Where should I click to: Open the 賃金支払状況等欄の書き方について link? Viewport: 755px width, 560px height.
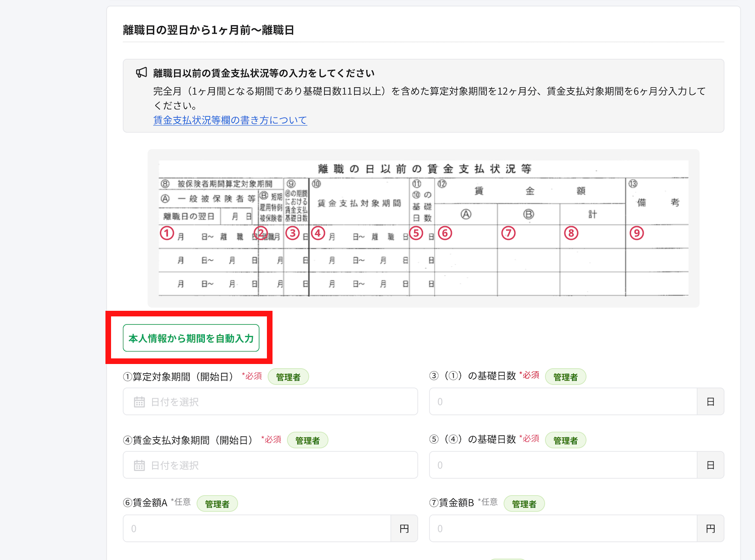[x=229, y=120]
